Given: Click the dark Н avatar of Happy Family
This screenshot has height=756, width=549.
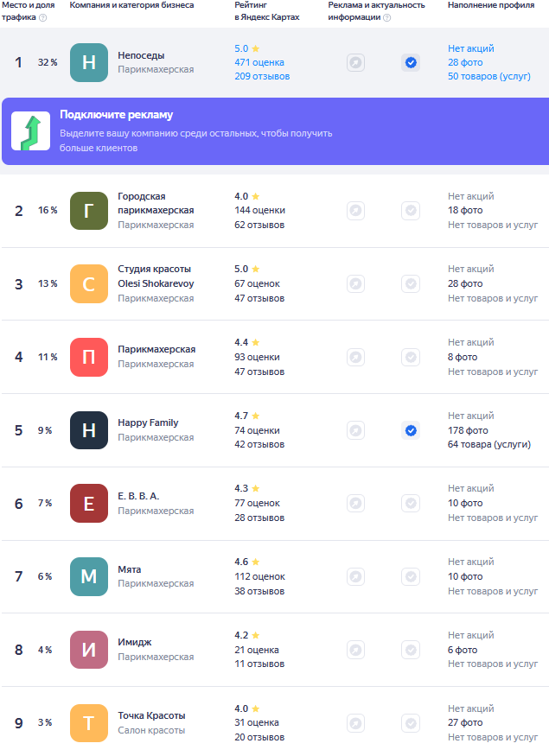Looking at the screenshot, I should pos(89,430).
